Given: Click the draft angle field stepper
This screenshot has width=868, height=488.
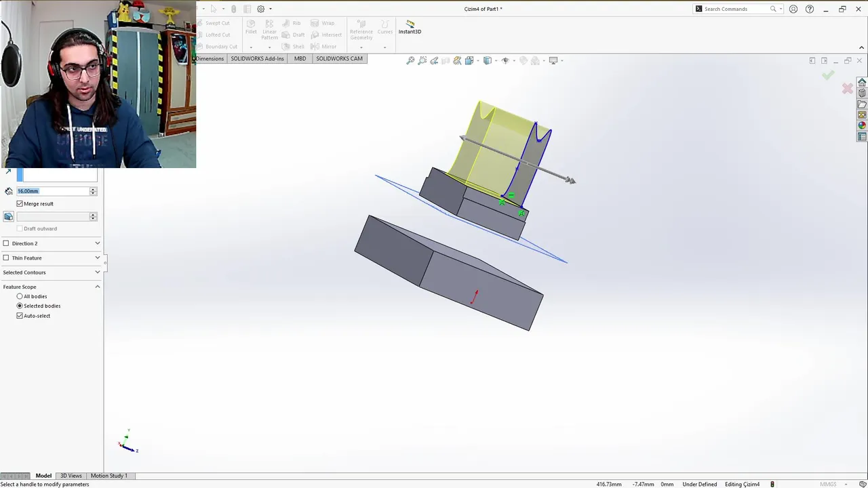Looking at the screenshot, I should (93, 216).
